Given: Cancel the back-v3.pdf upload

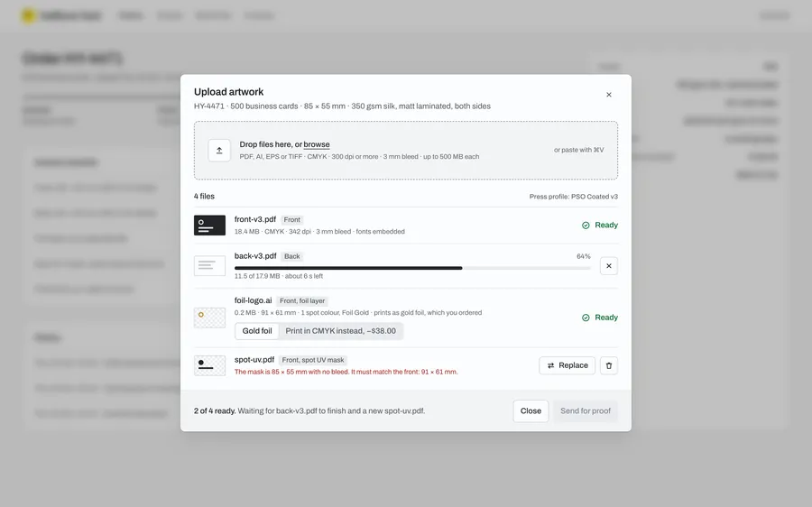Looking at the screenshot, I should click(x=608, y=265).
